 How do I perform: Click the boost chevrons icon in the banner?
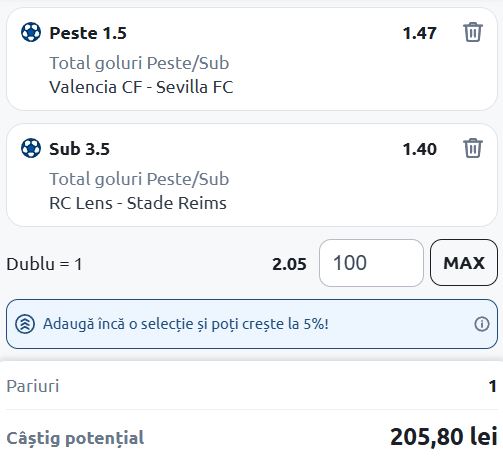click(x=25, y=324)
